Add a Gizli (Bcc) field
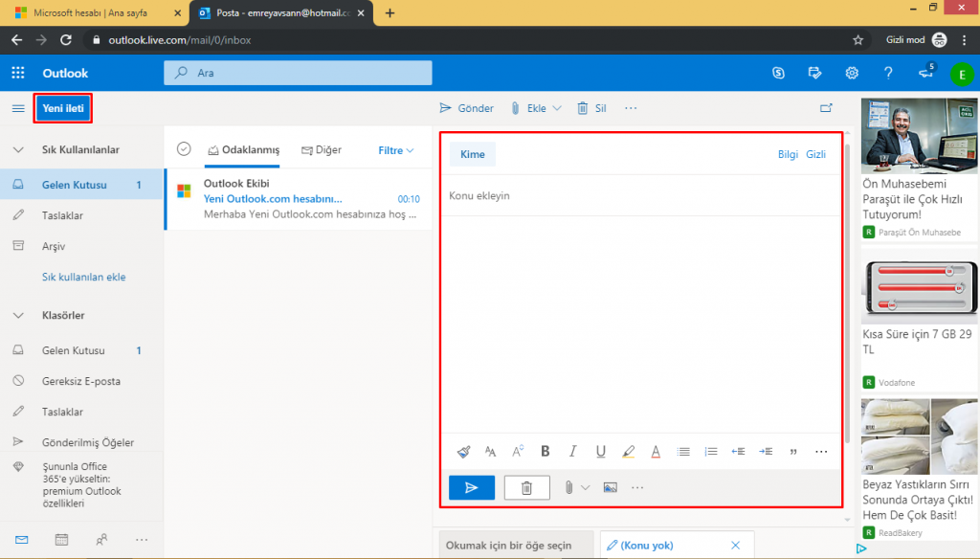This screenshot has width=980, height=559. 815,154
